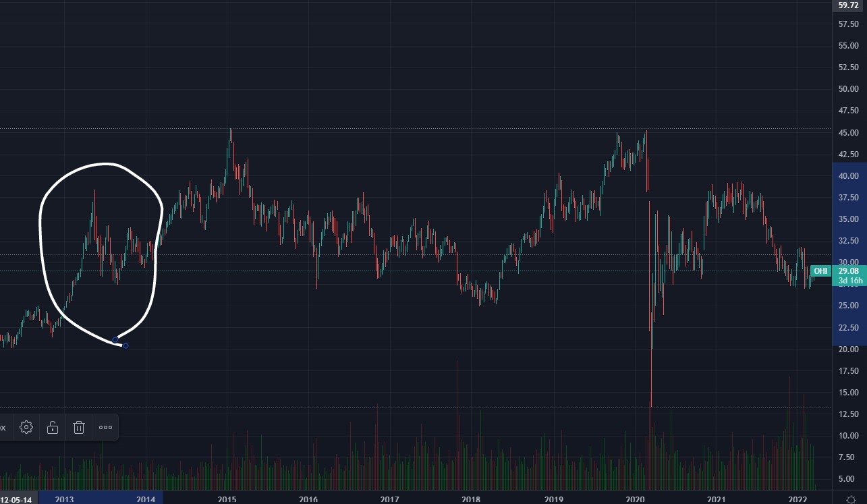Click the 50.00 price scale value

[847, 89]
